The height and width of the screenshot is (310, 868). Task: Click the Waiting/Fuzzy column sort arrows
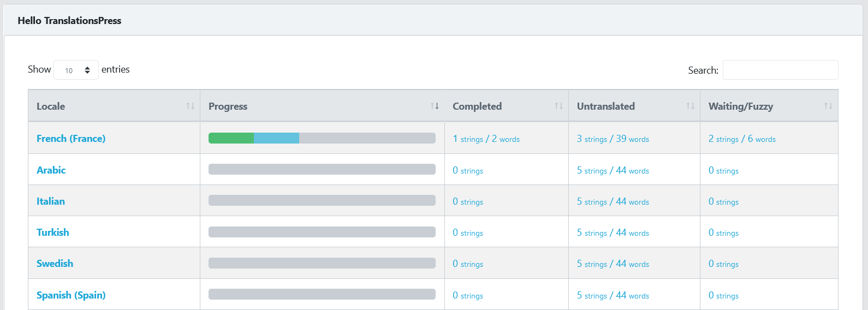pyautogui.click(x=828, y=106)
